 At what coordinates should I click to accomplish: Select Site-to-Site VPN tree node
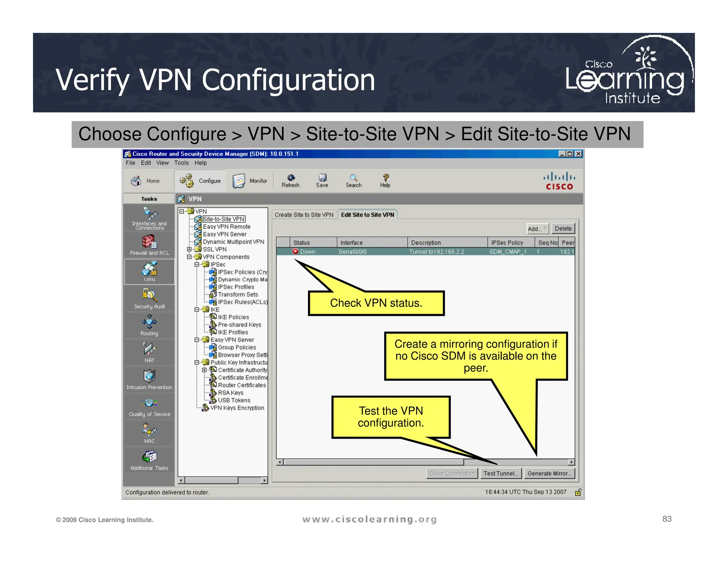pyautogui.click(x=224, y=219)
